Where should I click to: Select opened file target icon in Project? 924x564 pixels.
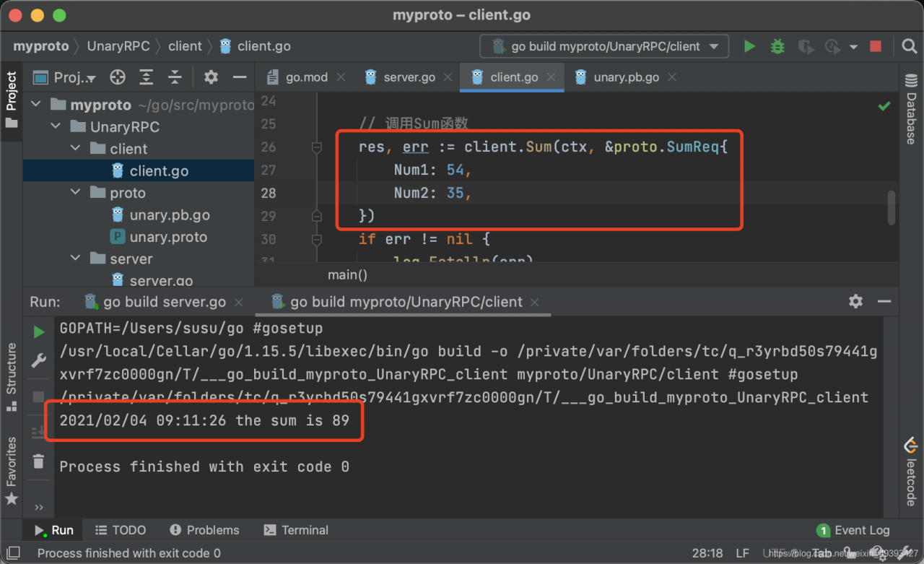click(117, 77)
